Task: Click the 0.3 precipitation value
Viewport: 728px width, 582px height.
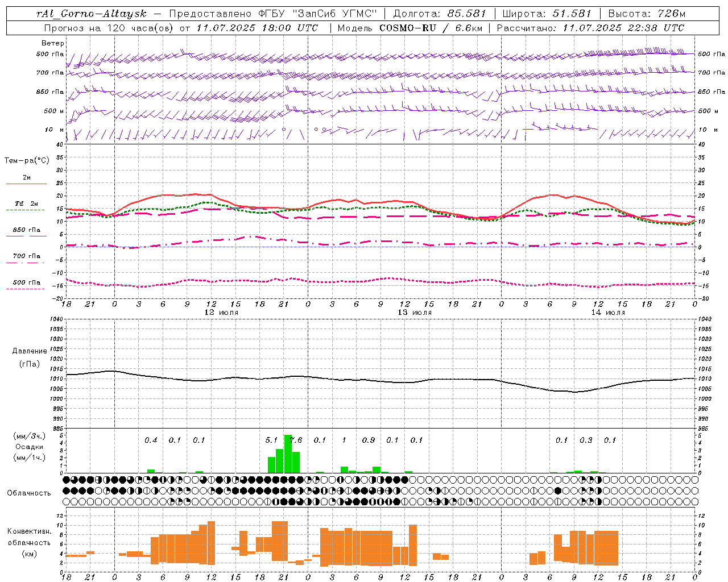Action: pos(586,440)
